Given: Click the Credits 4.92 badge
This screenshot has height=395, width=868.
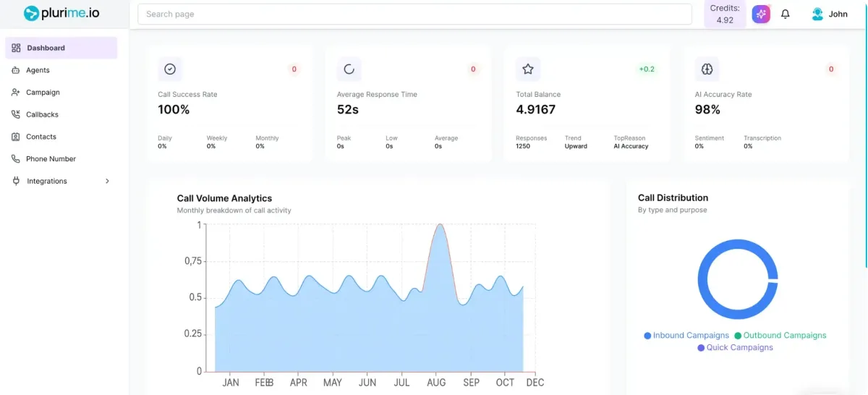Looking at the screenshot, I should pos(725,14).
